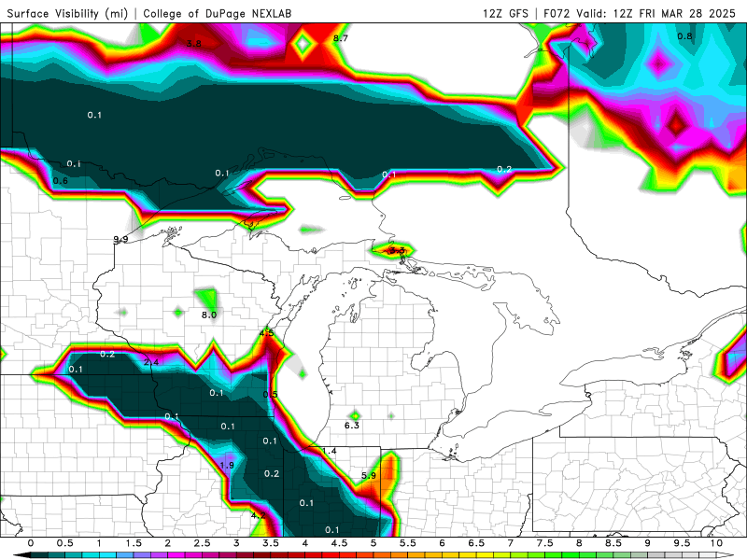Click the color scale tick label "5.5"

(408, 543)
